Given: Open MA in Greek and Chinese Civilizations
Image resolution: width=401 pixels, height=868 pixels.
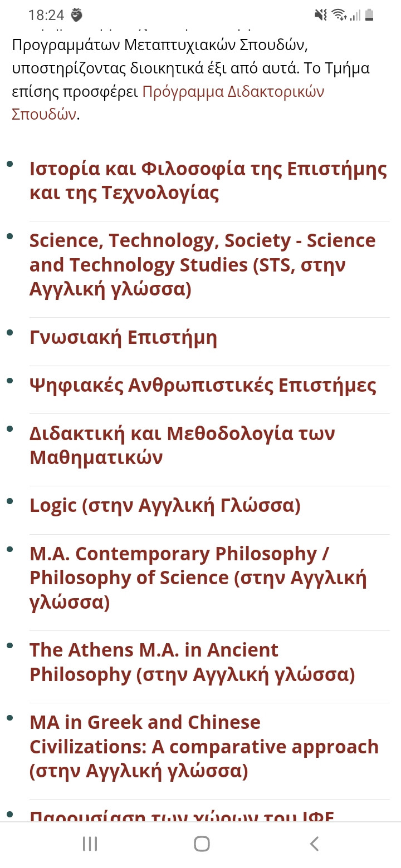Looking at the screenshot, I should click(204, 747).
